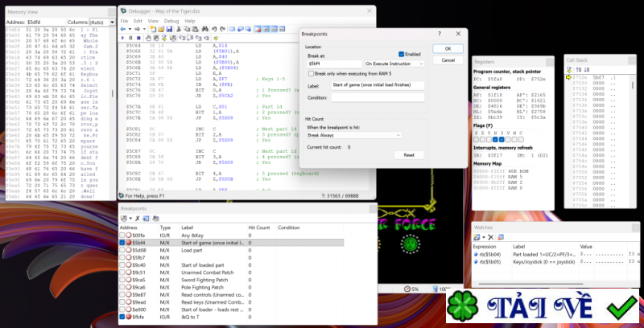
Task: Toggle checkbox for 'Load part' breakpoint
Action: point(122,250)
